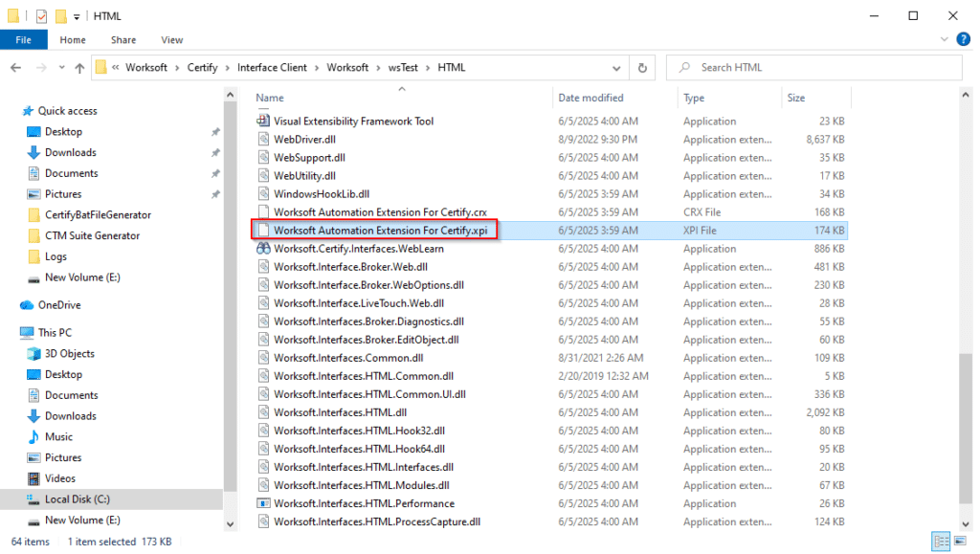Open the File ribbon tab
Viewport: 980px width, 554px height.
pos(23,39)
